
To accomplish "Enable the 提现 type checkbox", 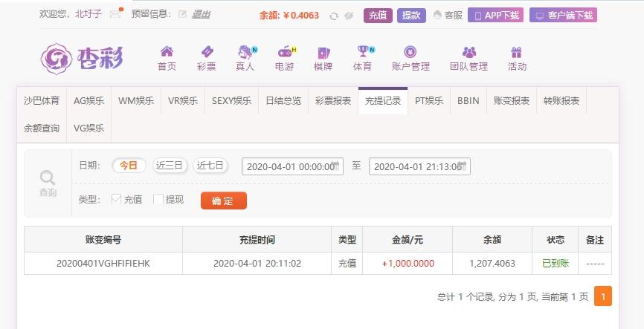I will 158,199.
